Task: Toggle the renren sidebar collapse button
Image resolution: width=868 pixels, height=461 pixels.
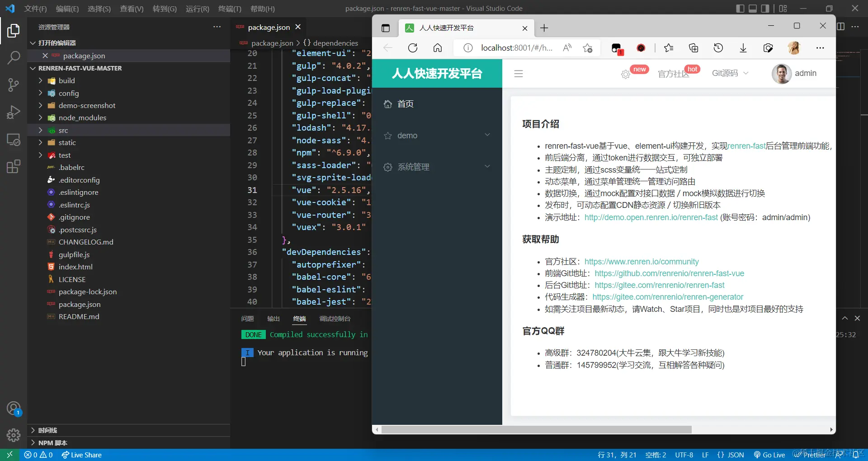Action: tap(519, 74)
